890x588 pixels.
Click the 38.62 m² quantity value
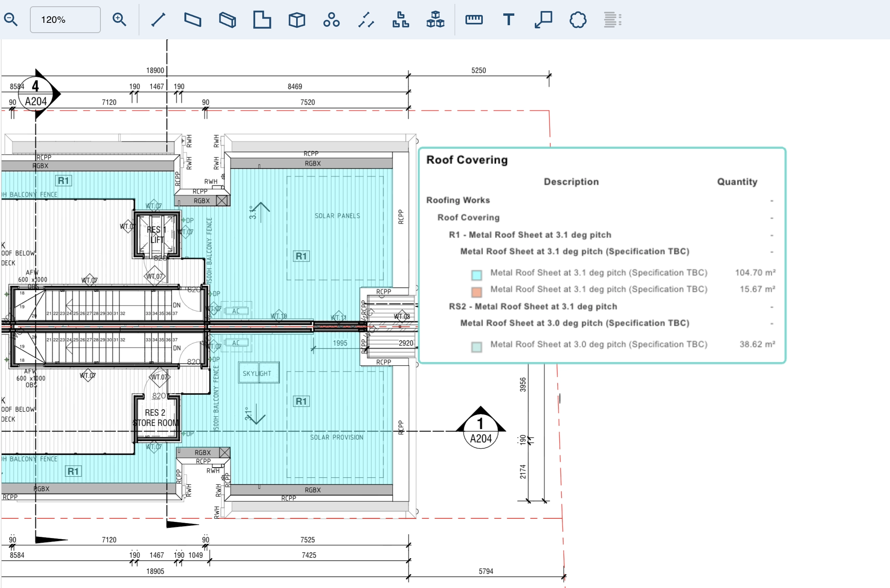[x=757, y=344]
